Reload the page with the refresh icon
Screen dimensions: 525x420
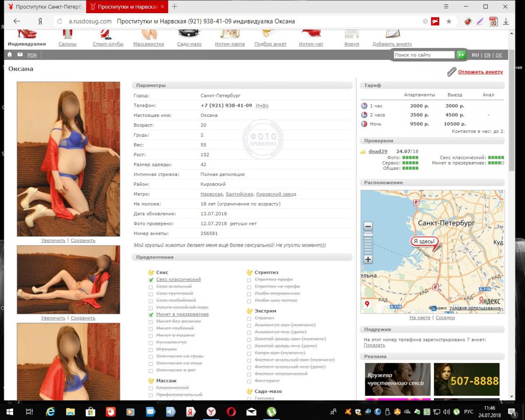[x=59, y=21]
